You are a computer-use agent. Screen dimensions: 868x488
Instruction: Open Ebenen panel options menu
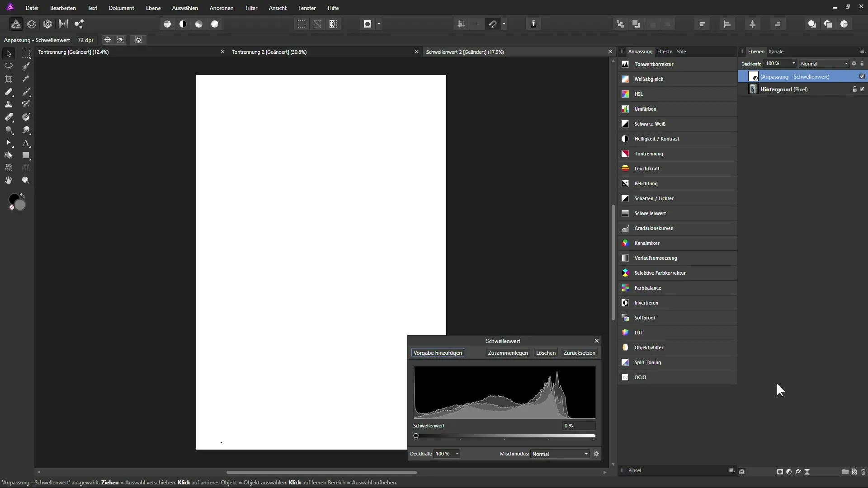(862, 52)
